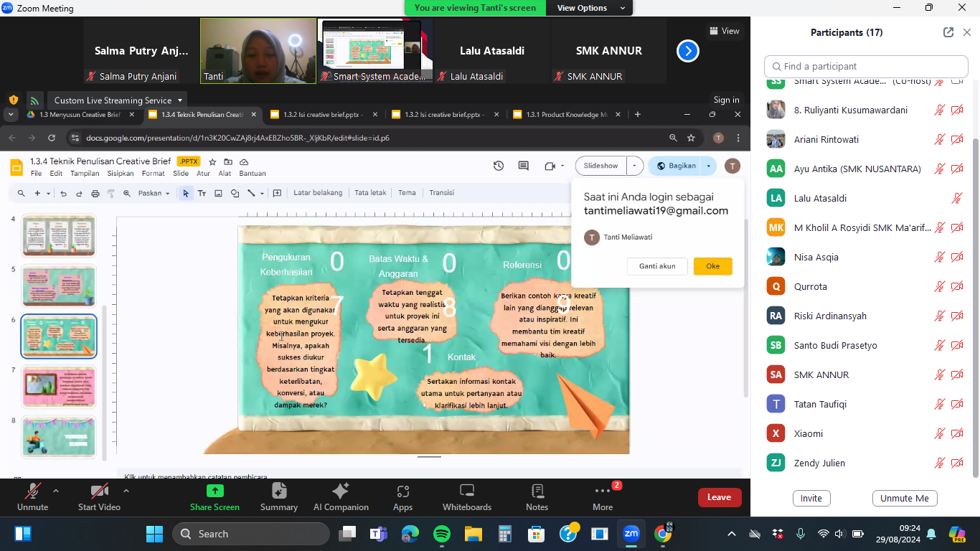Toggle Unmute microphone in Zoom toolbar
Screen dimensions: 980x551
tap(32, 497)
